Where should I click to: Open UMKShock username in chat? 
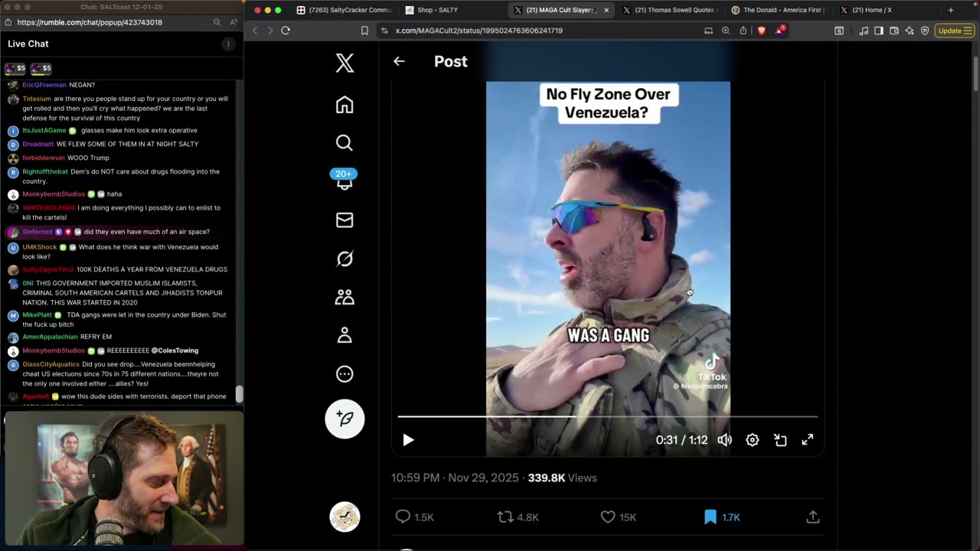coord(40,247)
